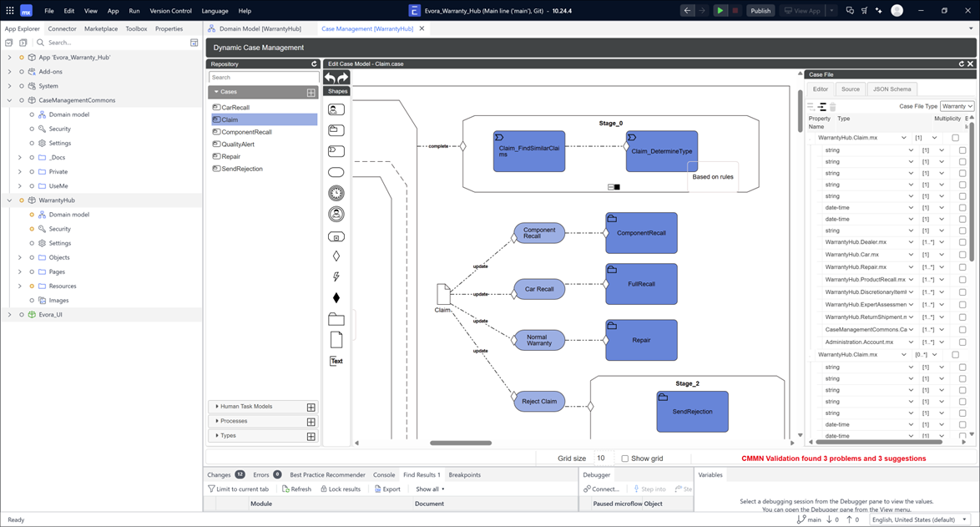Select the filled diamond exit criterion shape
Screen dimensions: 980x527
click(336, 298)
